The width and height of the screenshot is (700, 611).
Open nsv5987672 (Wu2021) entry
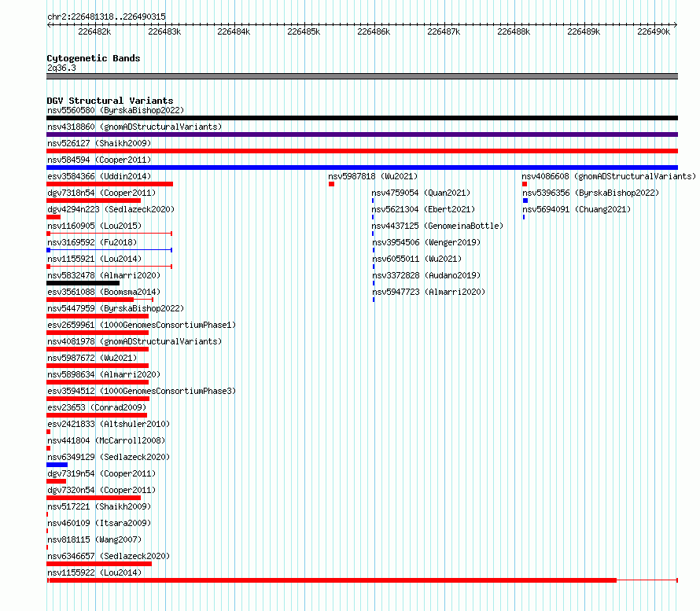pyautogui.click(x=92, y=358)
